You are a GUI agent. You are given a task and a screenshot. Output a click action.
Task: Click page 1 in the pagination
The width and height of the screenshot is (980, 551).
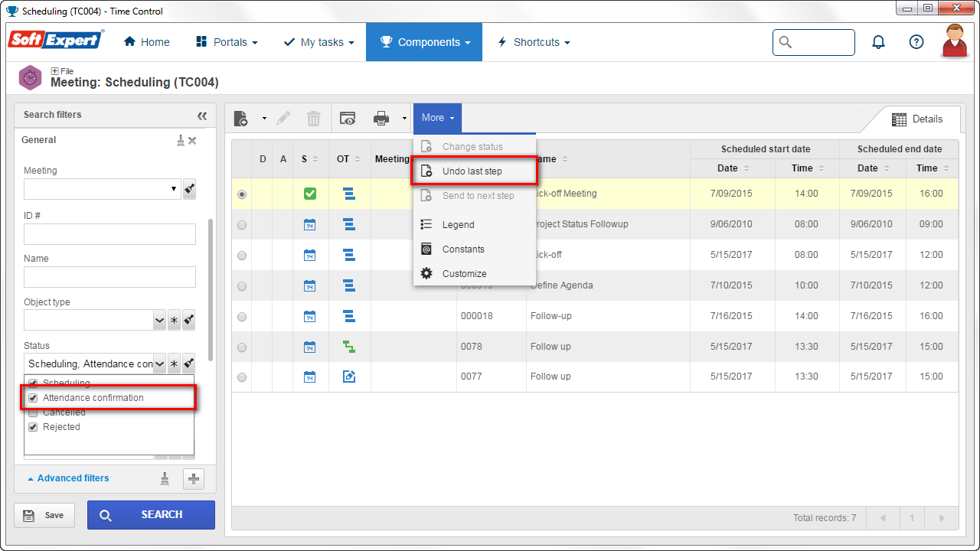pyautogui.click(x=912, y=518)
